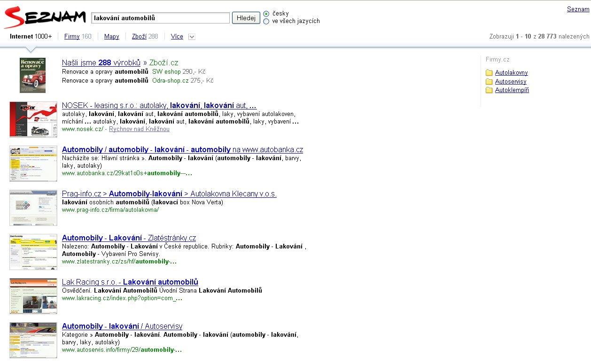Viewport: 591px width, 364px height.
Task: Click the Prag-info.cz site preview thumbnail
Action: [x=33, y=208]
